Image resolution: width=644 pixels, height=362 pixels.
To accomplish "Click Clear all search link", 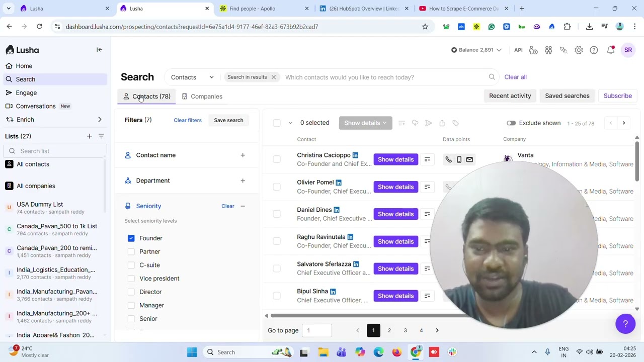I will click(x=515, y=77).
